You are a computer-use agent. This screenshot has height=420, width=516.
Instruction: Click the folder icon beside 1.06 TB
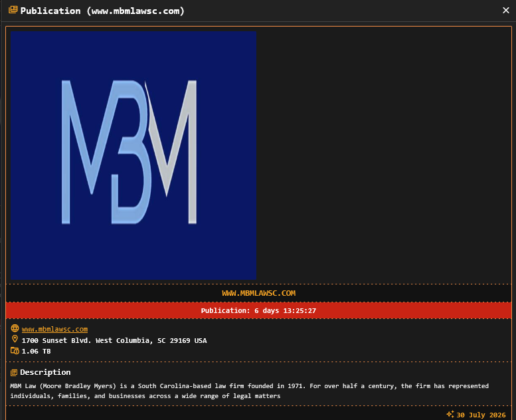[15, 350]
